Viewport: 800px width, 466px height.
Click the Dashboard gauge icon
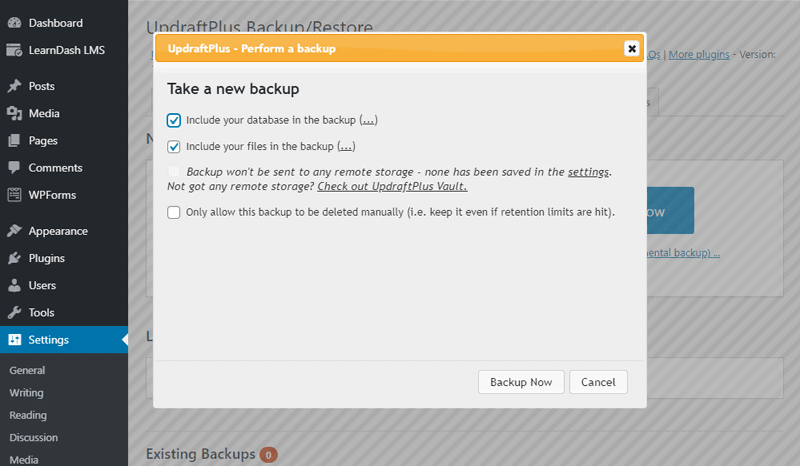[x=14, y=23]
